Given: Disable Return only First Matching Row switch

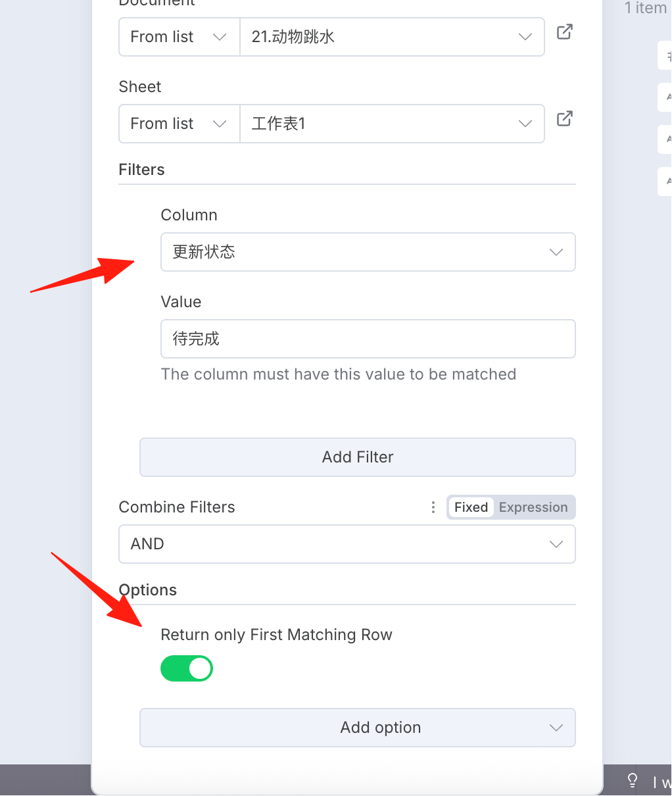Looking at the screenshot, I should (187, 668).
